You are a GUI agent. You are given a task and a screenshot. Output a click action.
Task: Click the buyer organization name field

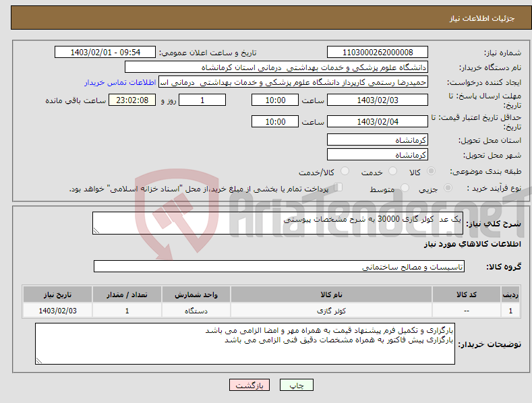click(x=276, y=67)
